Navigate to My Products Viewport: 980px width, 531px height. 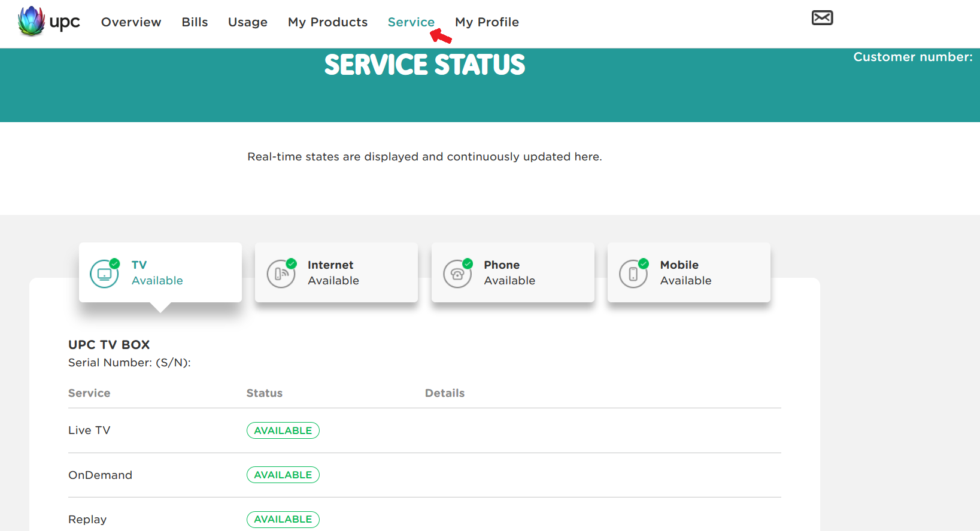point(327,22)
